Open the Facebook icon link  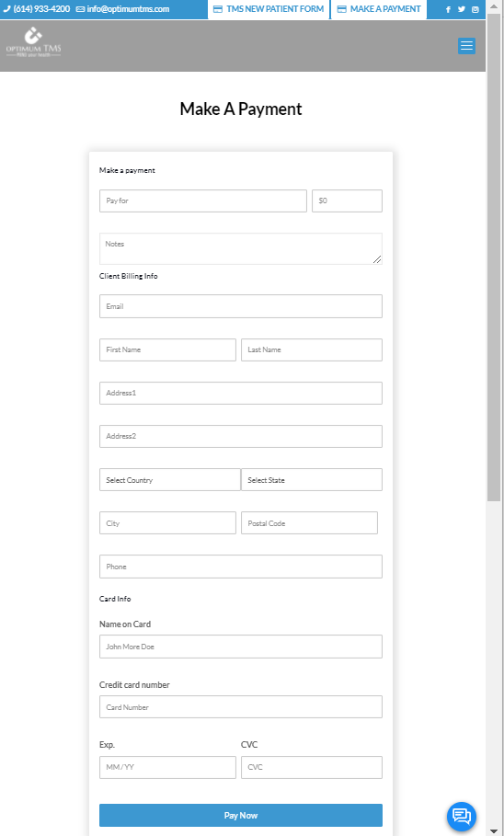448,9
